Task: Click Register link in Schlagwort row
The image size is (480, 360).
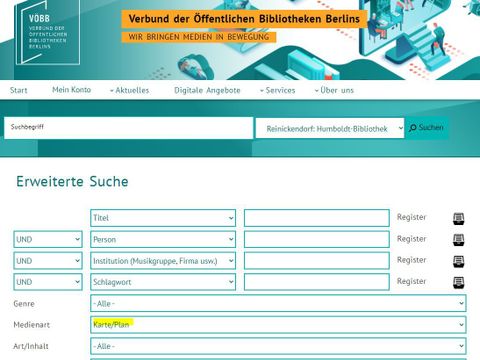Action: 411,281
